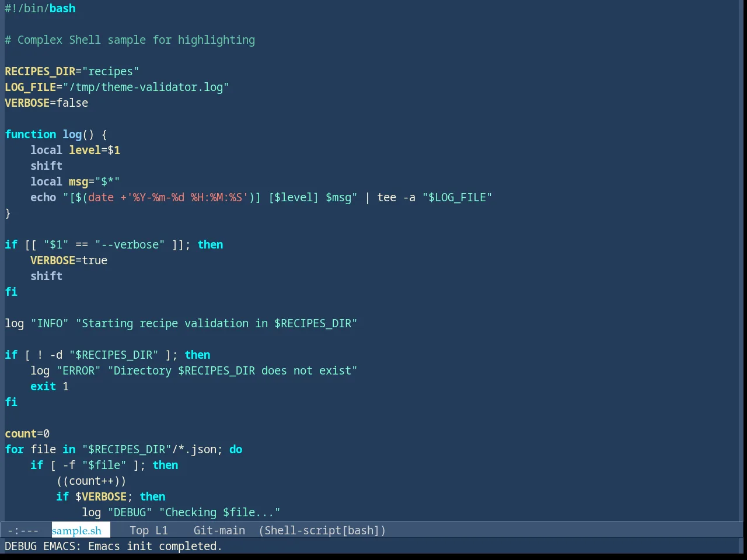
Task: Click the 'exit 1' statement
Action: pos(50,386)
